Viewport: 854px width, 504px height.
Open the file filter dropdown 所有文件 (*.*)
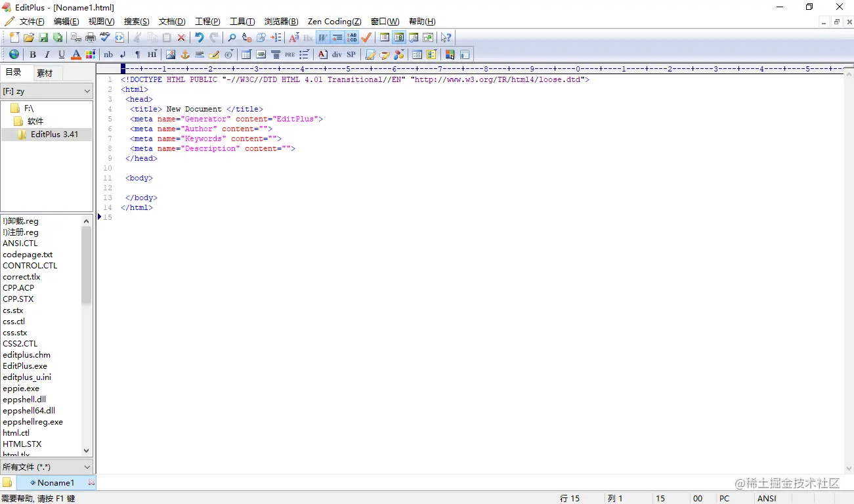pos(46,466)
